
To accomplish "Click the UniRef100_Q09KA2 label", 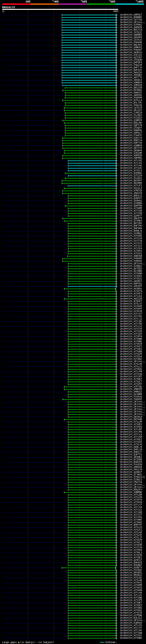I will tap(131, 201).
